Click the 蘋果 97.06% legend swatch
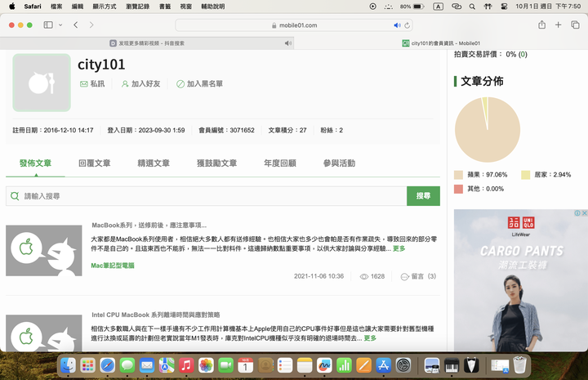The width and height of the screenshot is (588, 380). coord(458,175)
